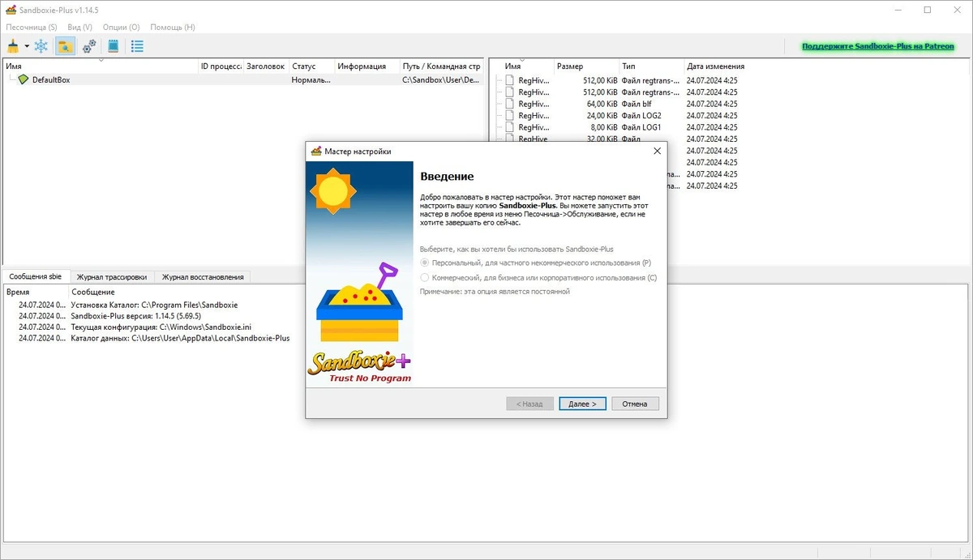Click the < Назад wizard button
Screen dimensions: 973x560
(x=529, y=404)
